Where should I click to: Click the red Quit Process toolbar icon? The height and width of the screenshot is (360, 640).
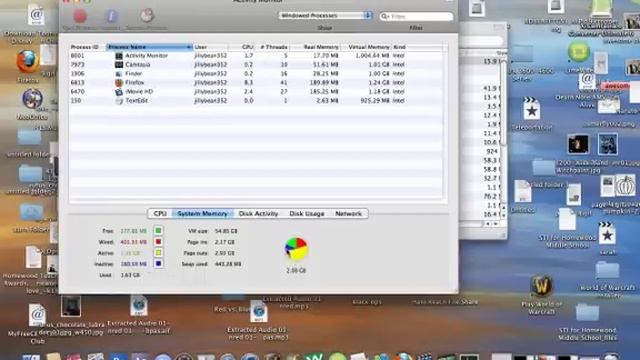click(x=80, y=16)
